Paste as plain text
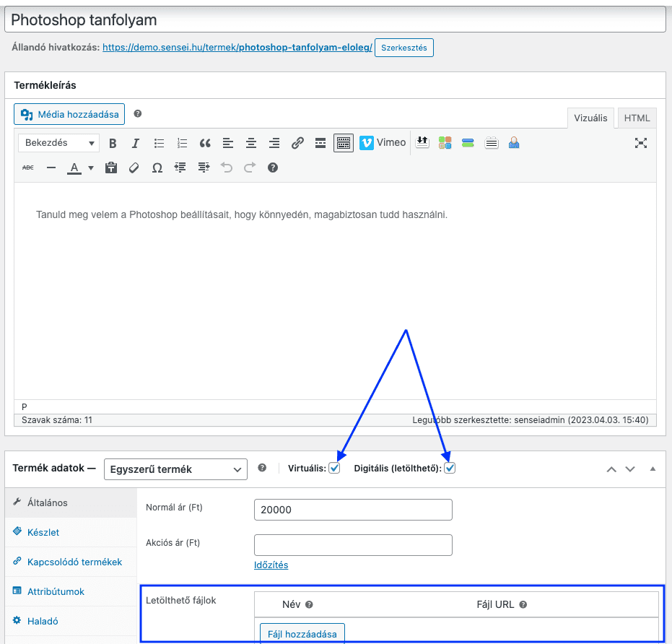The image size is (672, 644). coord(111,167)
